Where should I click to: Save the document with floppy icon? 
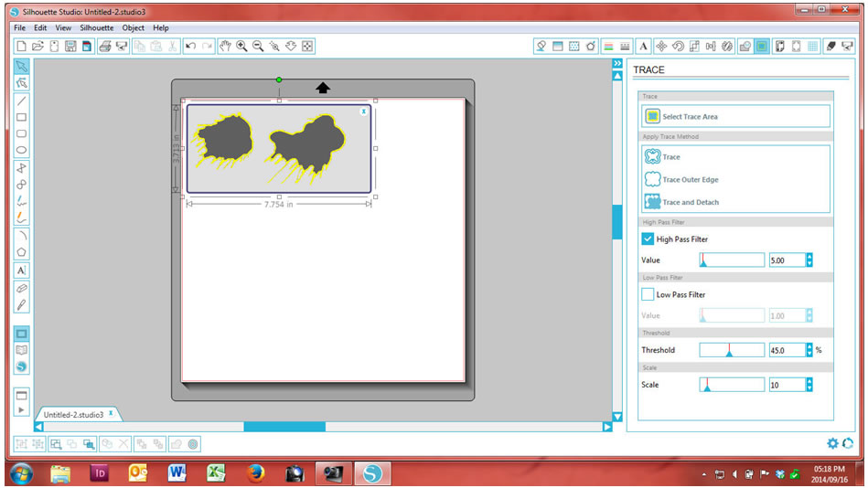[x=70, y=46]
